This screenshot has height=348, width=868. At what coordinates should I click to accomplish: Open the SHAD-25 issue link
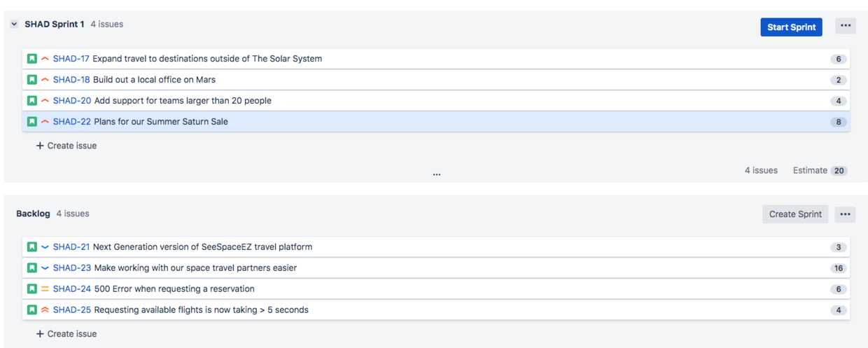tap(71, 310)
